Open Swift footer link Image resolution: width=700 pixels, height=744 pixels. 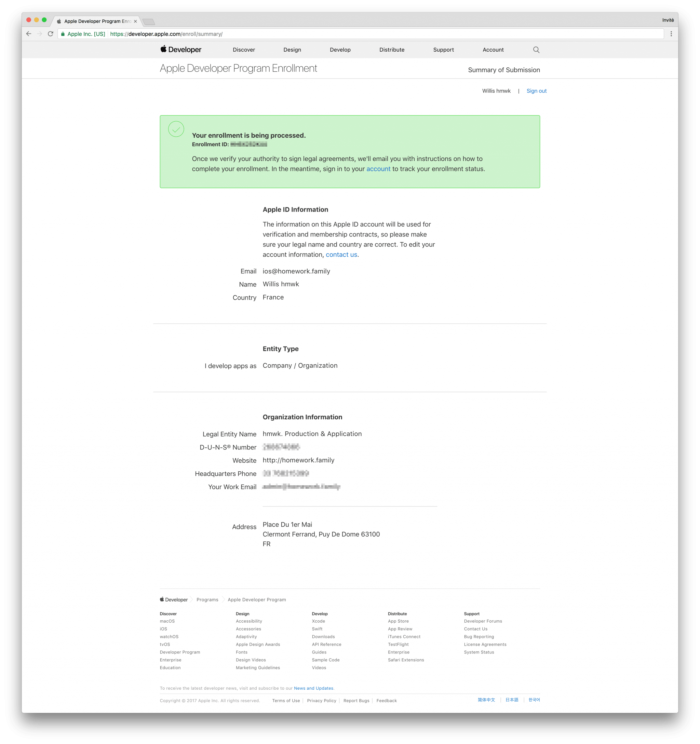(x=317, y=629)
